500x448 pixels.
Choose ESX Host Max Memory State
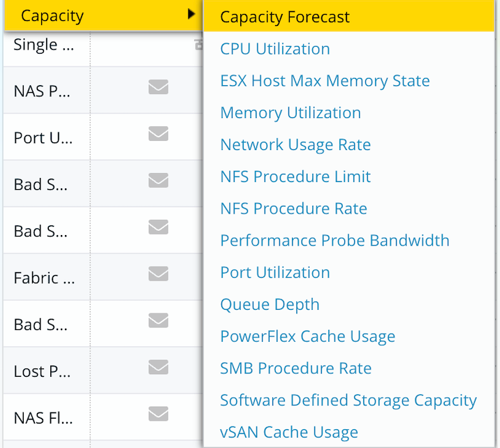[x=325, y=81]
